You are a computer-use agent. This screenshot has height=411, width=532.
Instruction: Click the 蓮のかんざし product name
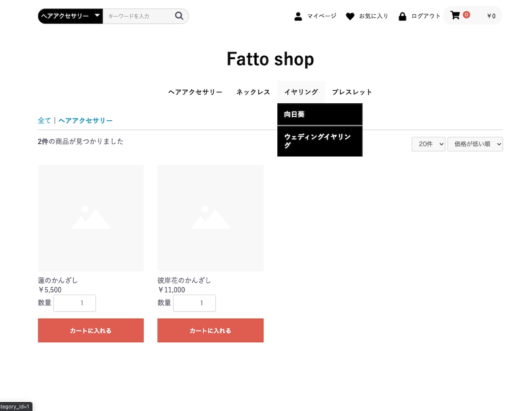(58, 280)
